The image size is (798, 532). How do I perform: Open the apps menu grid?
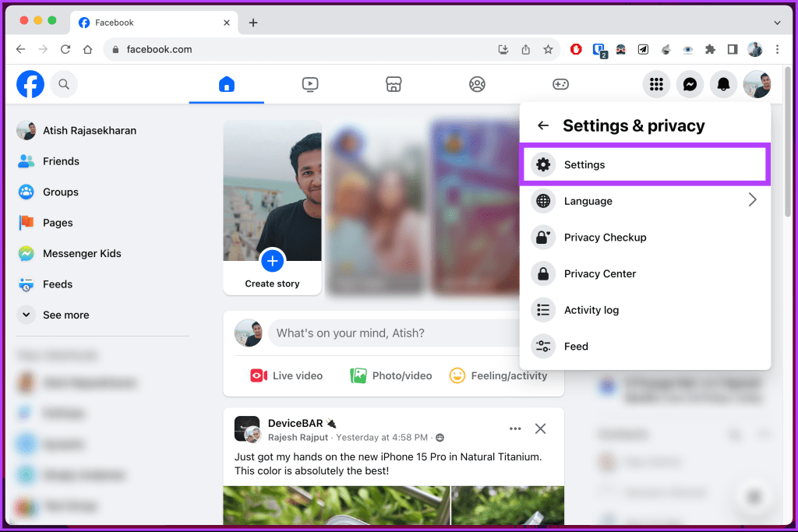[x=655, y=84]
